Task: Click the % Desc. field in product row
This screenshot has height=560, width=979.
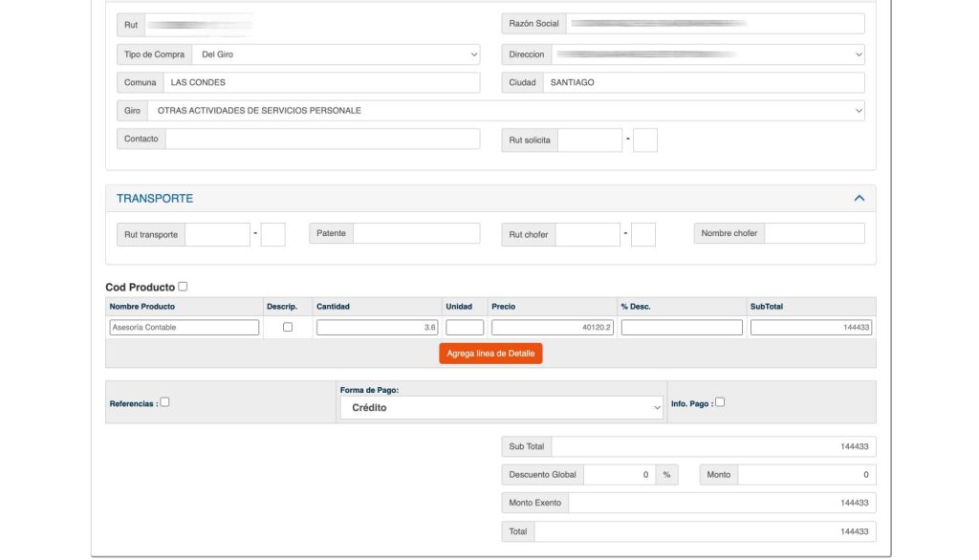Action: click(681, 328)
